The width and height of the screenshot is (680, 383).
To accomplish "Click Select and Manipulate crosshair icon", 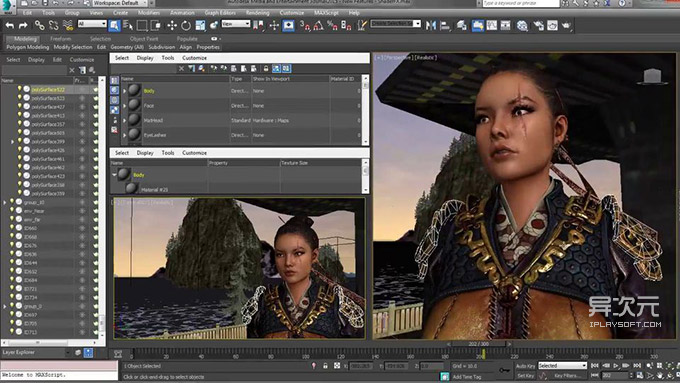I will point(274,26).
